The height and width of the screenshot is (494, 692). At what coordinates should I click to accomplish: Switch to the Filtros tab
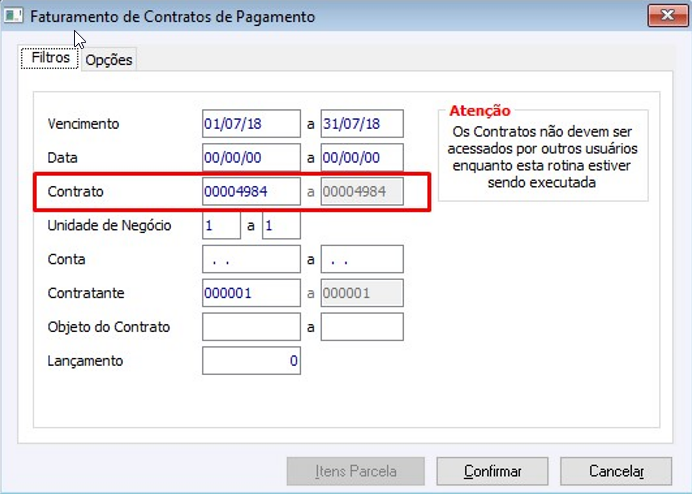coord(50,58)
